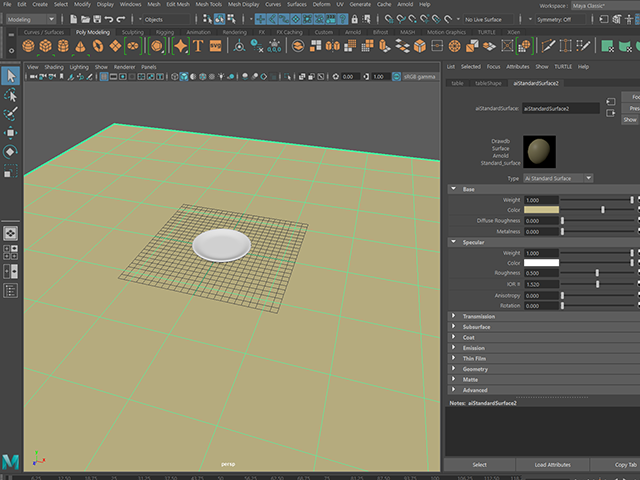
Task: Click the New Scene icon
Action: [x=73, y=19]
